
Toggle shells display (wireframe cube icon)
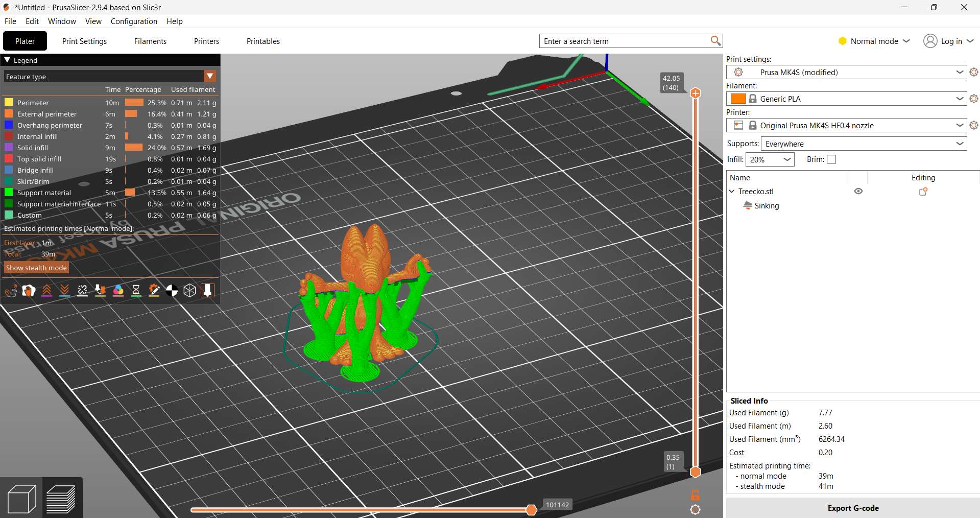(x=190, y=290)
